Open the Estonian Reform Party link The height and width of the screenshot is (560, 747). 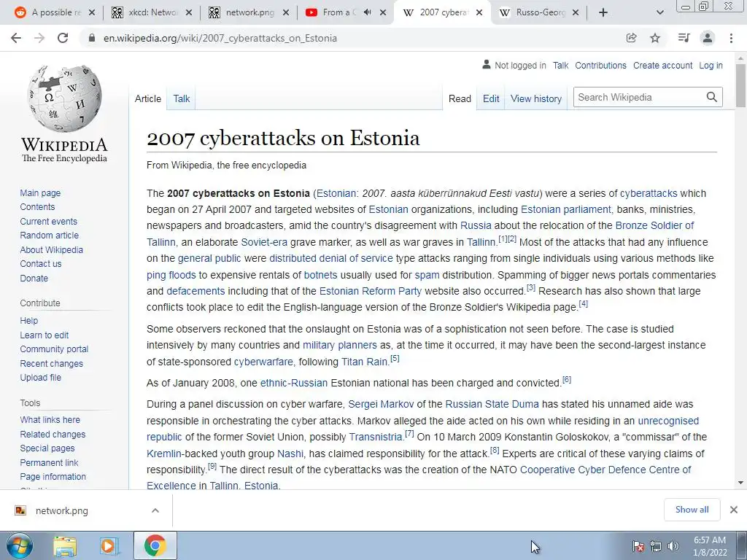click(x=370, y=291)
